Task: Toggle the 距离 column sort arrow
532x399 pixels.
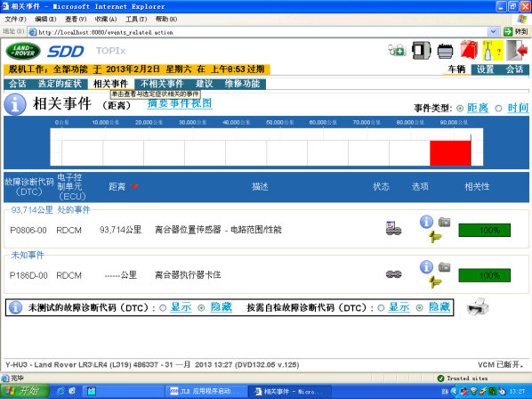Action: pyautogui.click(x=134, y=187)
